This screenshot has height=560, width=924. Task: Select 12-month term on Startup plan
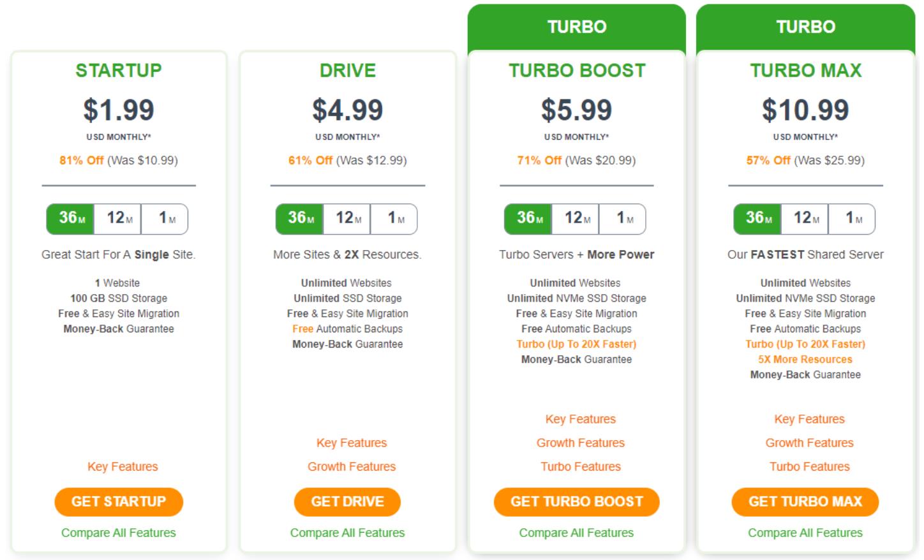[118, 219]
